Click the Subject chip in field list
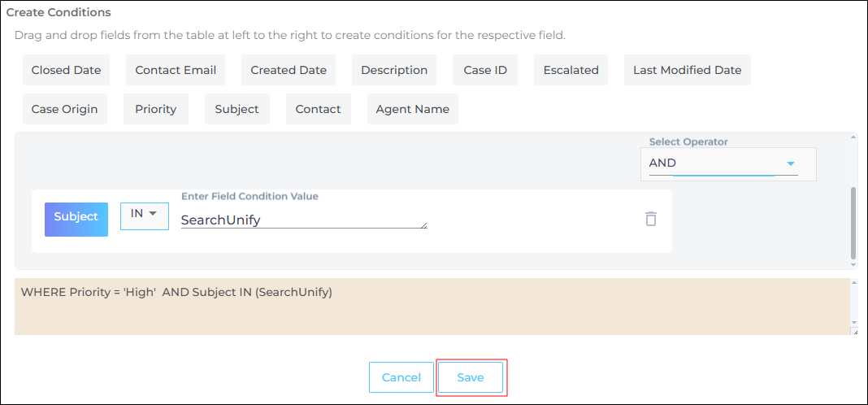 tap(237, 109)
